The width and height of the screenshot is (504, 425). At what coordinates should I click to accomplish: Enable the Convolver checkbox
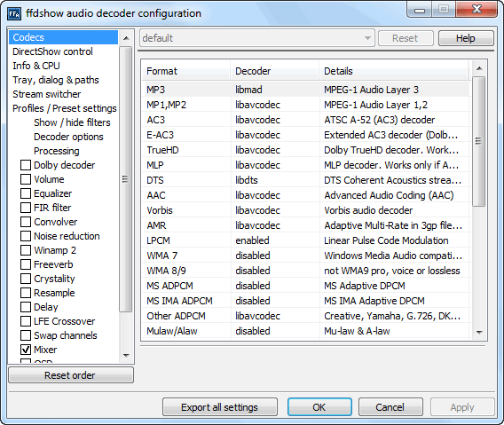26,222
